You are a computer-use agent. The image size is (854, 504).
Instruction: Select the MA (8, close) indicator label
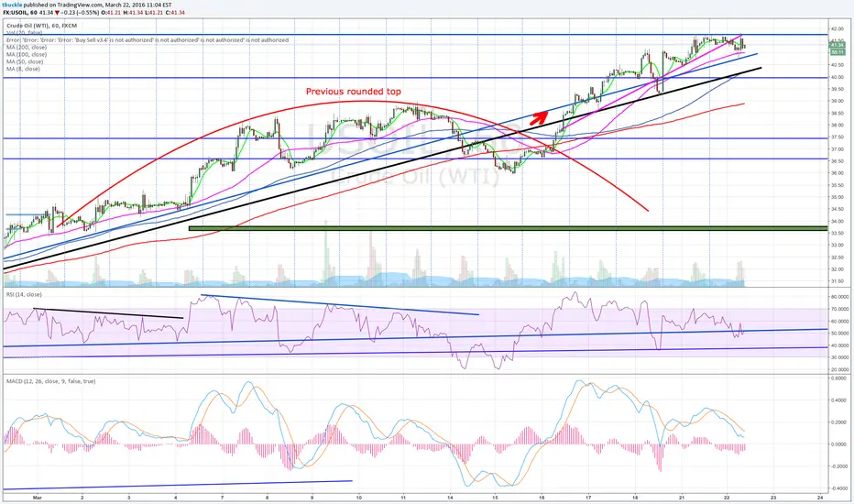23,69
